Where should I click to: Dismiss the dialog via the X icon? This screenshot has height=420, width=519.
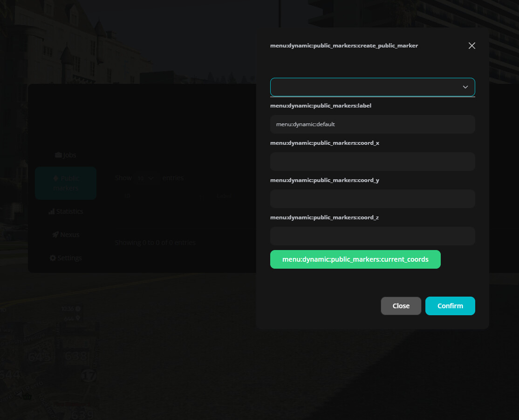point(471,46)
